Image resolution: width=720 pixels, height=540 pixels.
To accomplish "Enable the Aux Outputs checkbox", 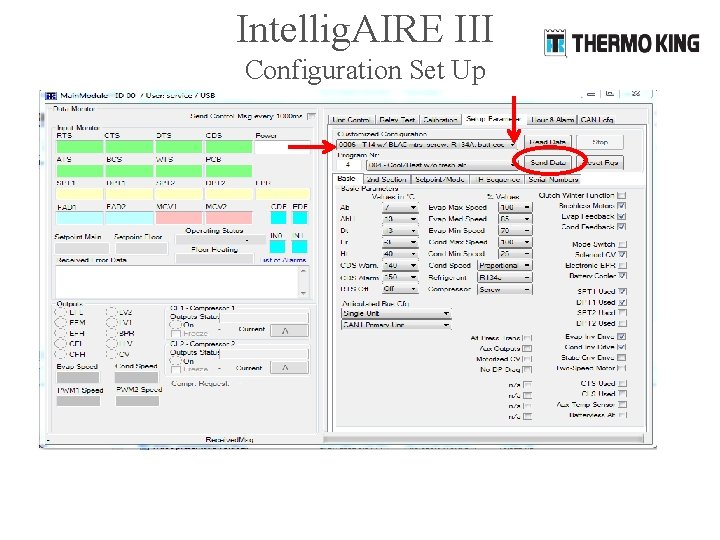I will coord(527,349).
